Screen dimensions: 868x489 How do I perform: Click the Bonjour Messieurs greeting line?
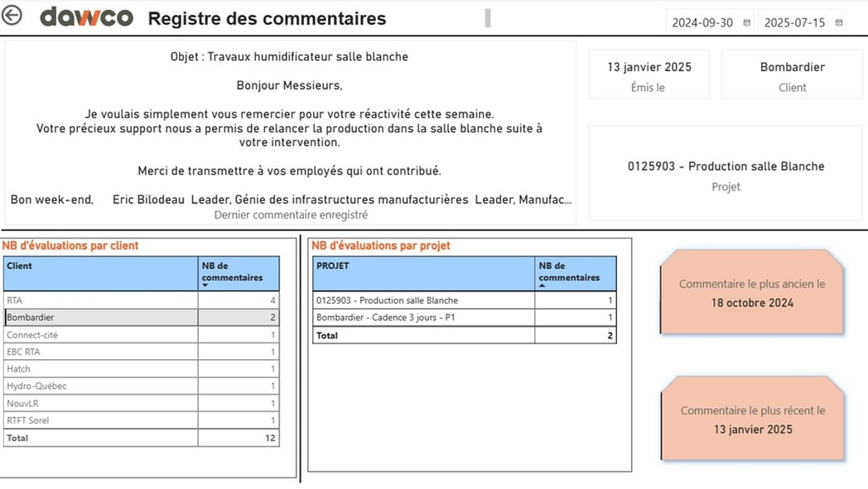pos(289,86)
